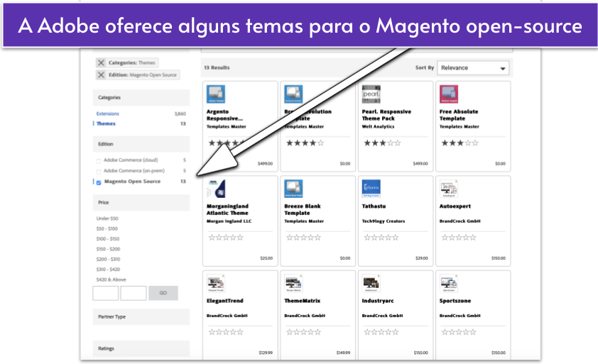The height and width of the screenshot is (364, 598).
Task: Open the Morganingland Atlantic Theme title
Action: [228, 209]
